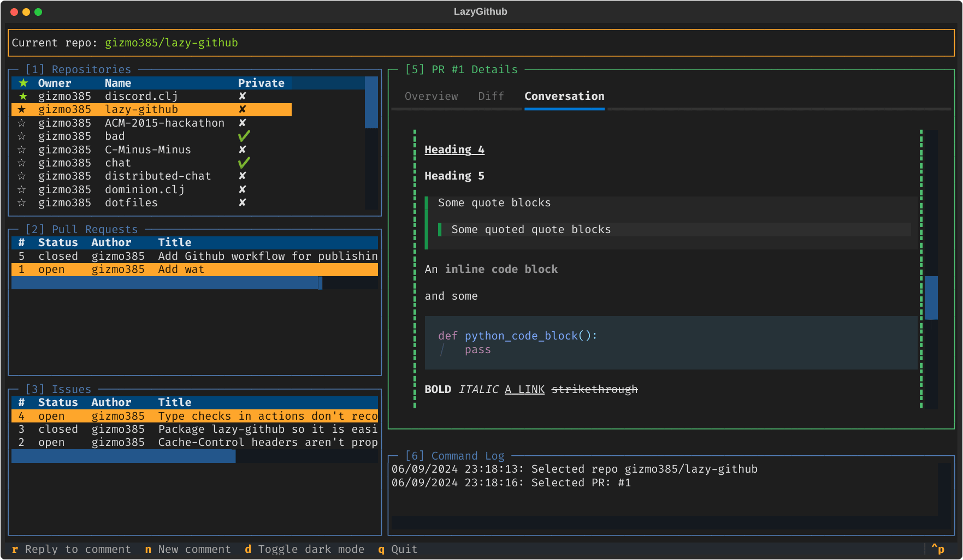The image size is (963, 560).
Task: Click the orange r key hint for reply
Action: [x=15, y=549]
